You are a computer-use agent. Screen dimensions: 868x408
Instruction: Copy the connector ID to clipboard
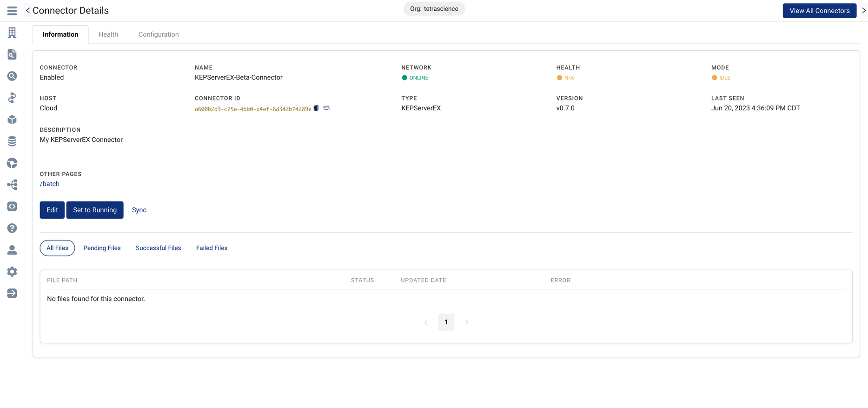pos(316,108)
